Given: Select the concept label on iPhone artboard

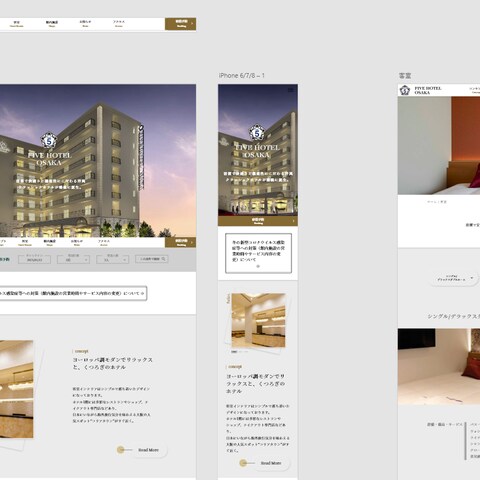Looking at the screenshot, I should [x=235, y=367].
